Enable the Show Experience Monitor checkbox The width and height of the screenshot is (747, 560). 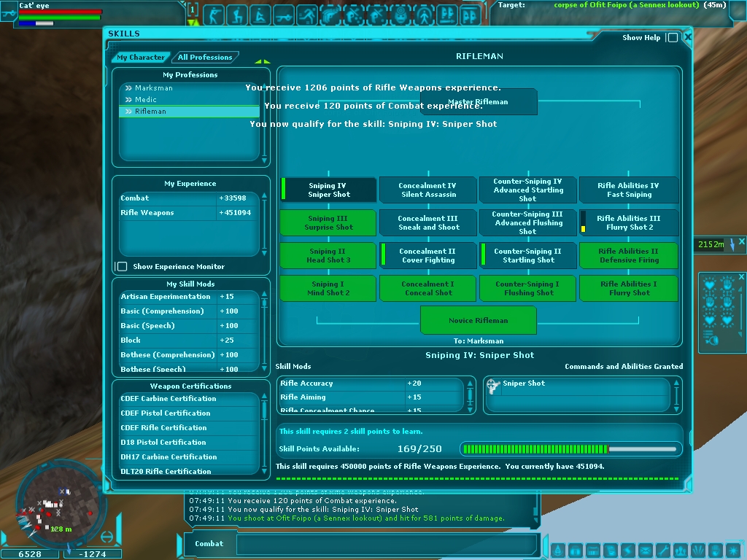pos(123,267)
